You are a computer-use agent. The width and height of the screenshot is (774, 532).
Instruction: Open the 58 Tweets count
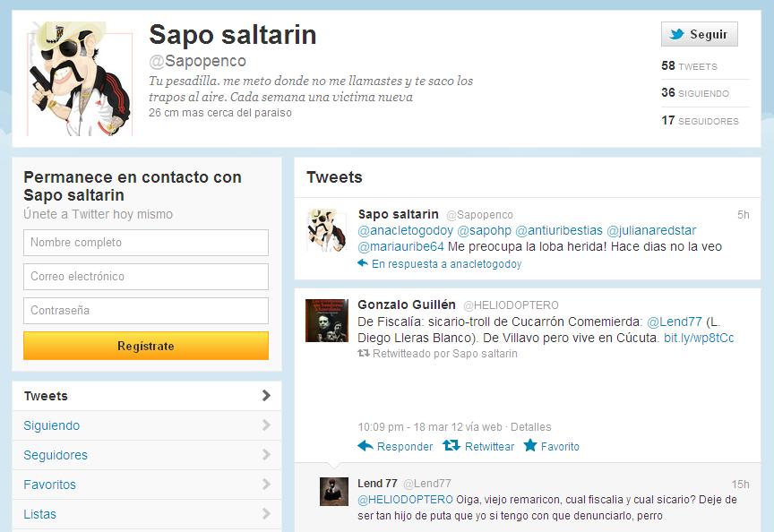[x=689, y=65]
